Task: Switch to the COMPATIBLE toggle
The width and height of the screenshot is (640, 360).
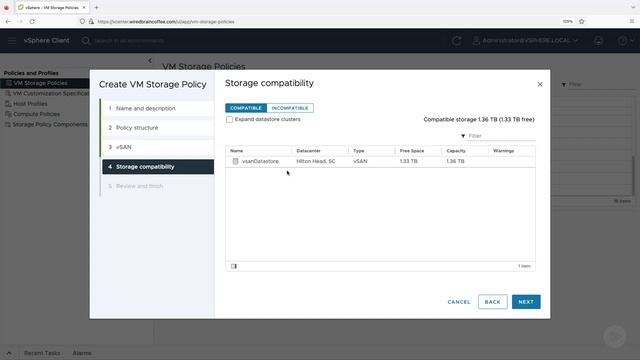Action: (x=246, y=108)
